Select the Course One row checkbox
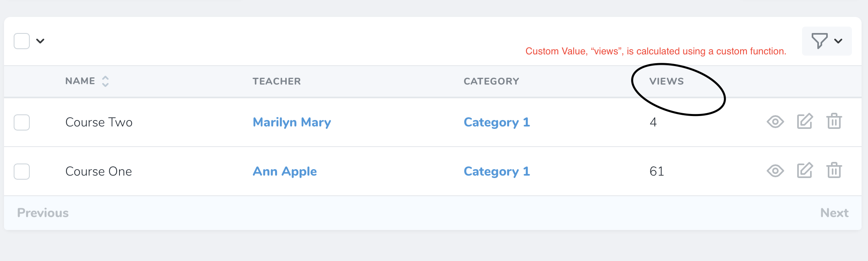The image size is (868, 261). pos(22,172)
